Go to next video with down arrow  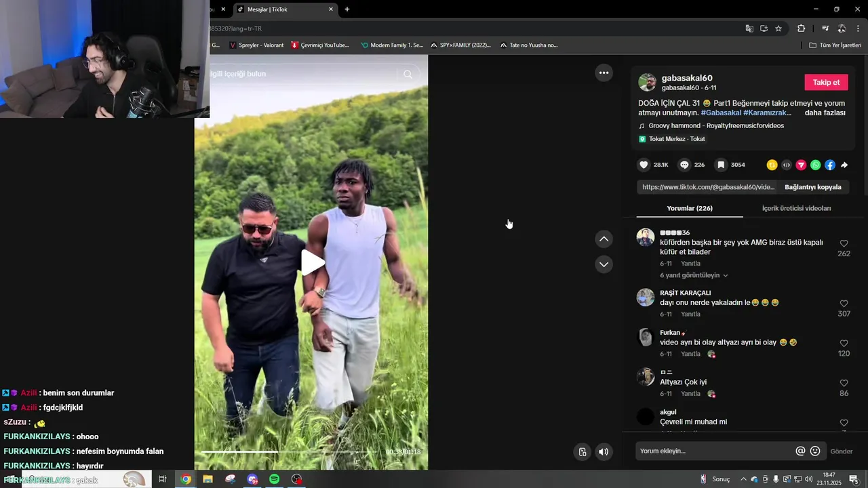pyautogui.click(x=604, y=264)
